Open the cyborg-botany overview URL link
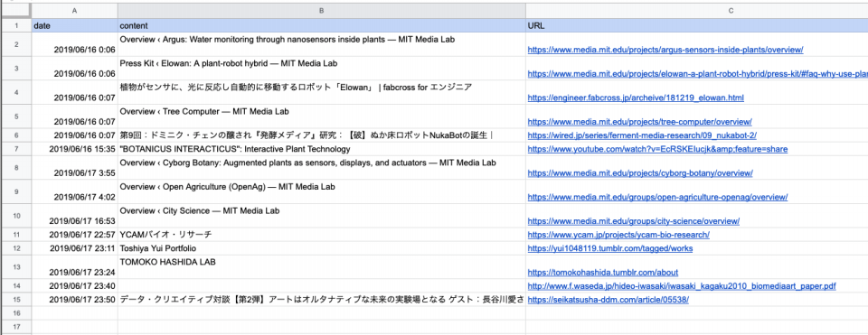868x335 pixels. [x=640, y=173]
